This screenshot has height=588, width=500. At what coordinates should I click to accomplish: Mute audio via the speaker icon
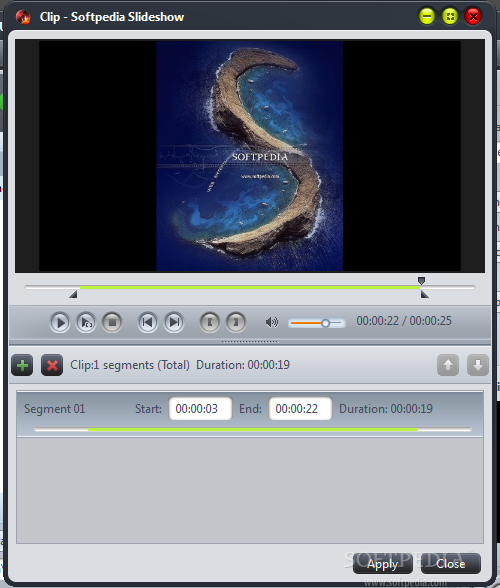(x=272, y=322)
